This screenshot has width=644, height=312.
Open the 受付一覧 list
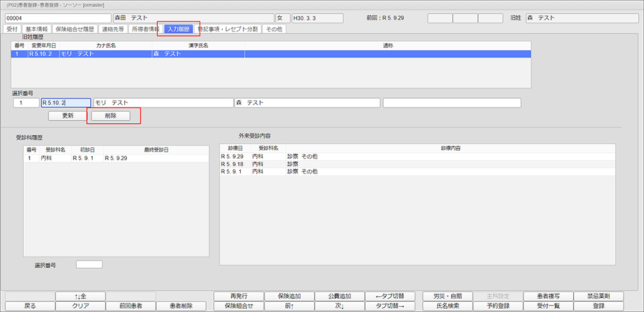[548, 306]
